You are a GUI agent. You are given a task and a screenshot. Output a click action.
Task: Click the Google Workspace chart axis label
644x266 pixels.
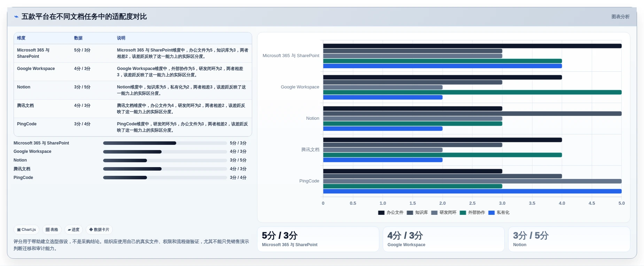click(x=300, y=87)
